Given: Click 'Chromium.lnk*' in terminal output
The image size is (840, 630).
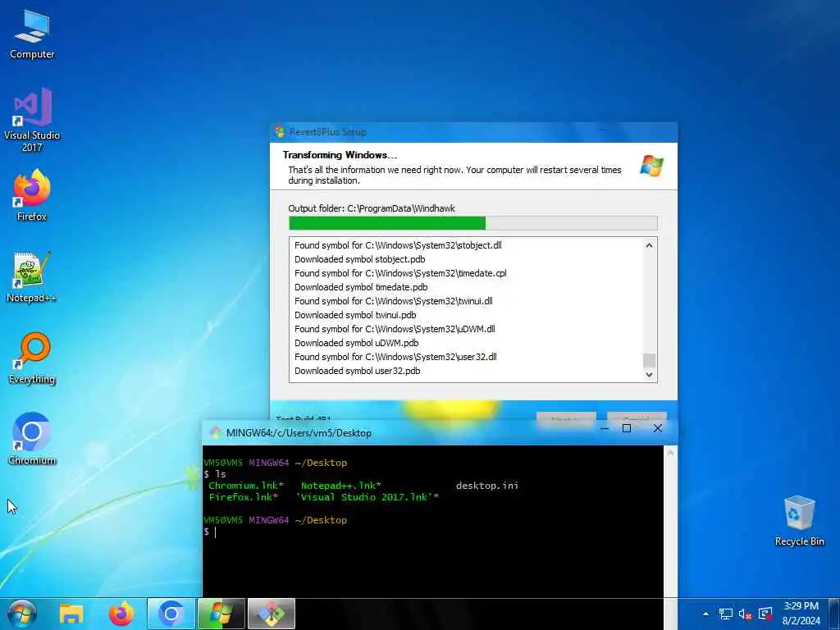Looking at the screenshot, I should click(246, 486).
